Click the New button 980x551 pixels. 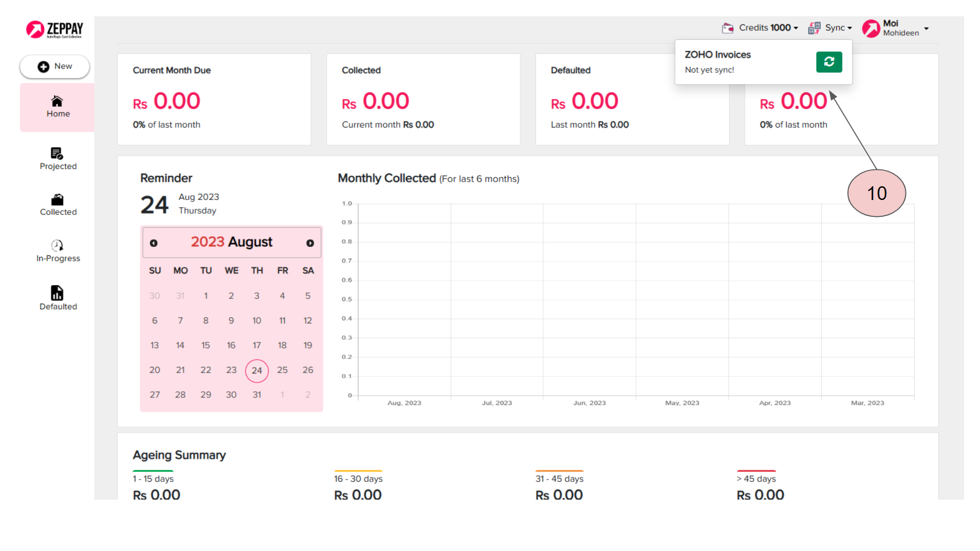(55, 66)
